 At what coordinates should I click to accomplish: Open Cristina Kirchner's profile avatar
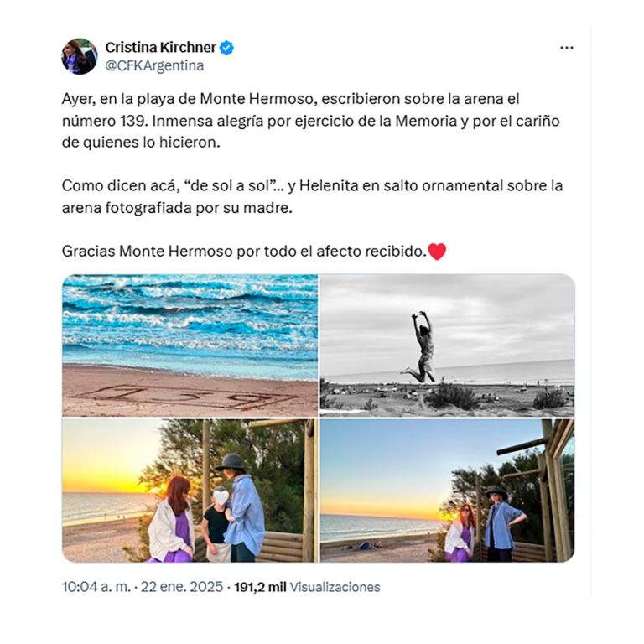[80, 56]
